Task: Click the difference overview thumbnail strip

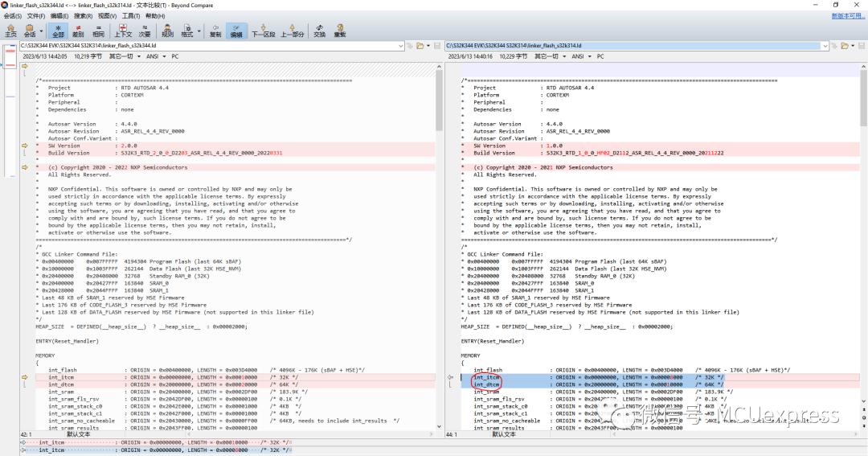Action: (x=10, y=111)
